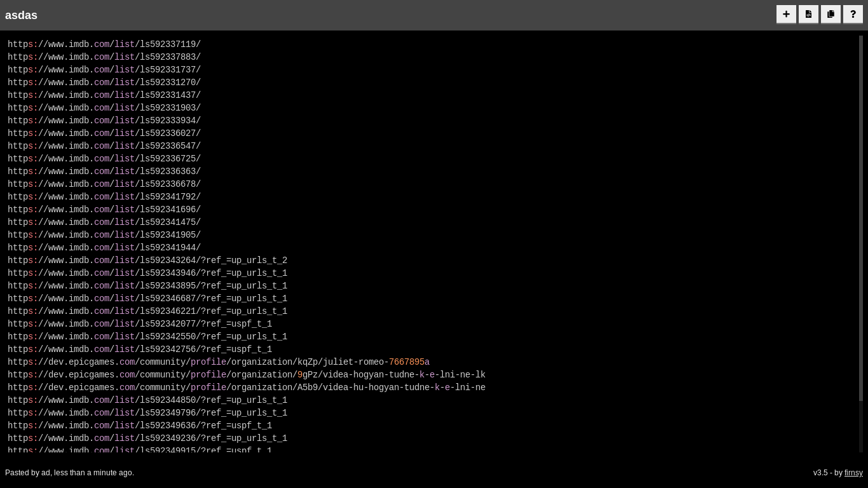
Task: Click the line containing ls592349236
Action: tap(147, 438)
